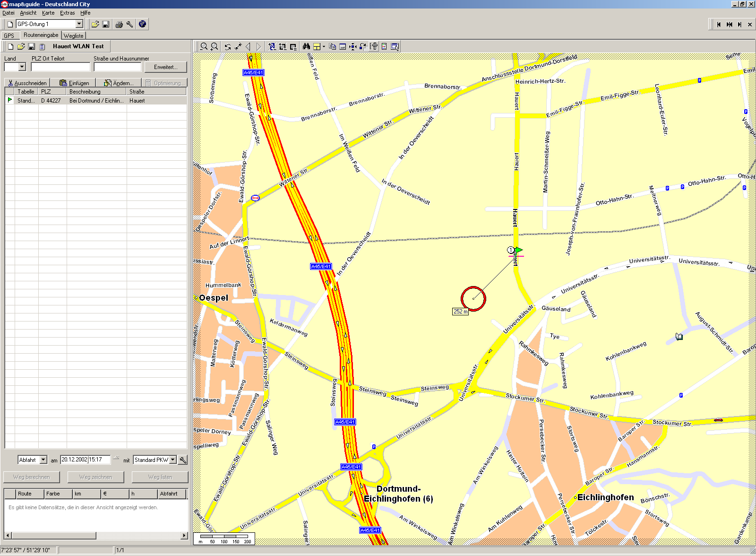Viewport: 756px width, 556px height.
Task: Open the Land country dropdown
Action: pos(22,67)
